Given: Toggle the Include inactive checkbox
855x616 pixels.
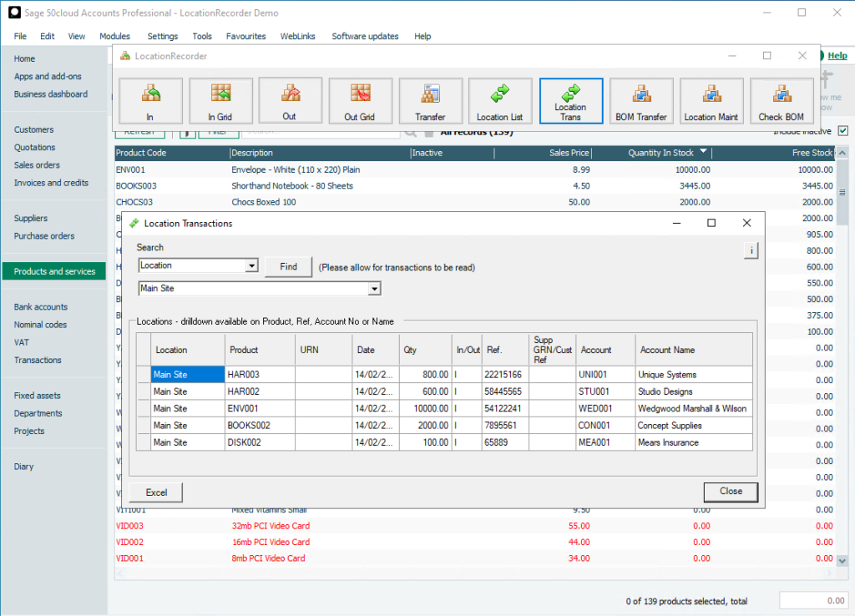Looking at the screenshot, I should [842, 131].
